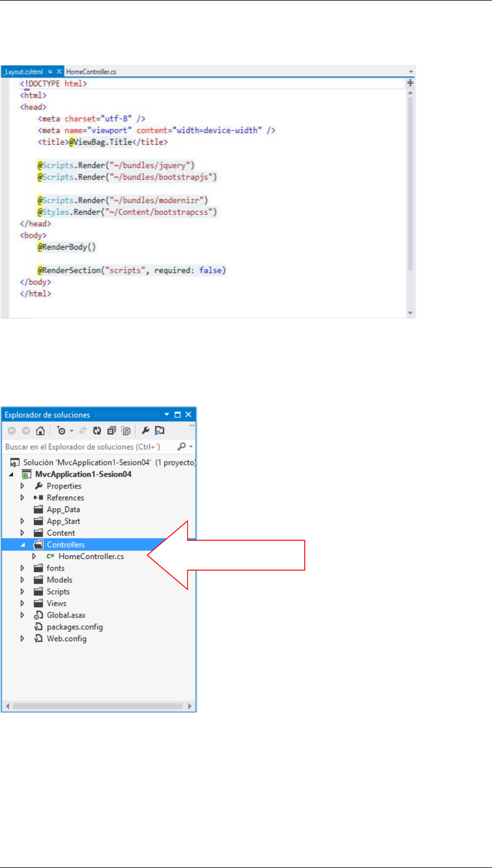Close the _Layout.cshtml tab
Viewport: 492px width, 868px height.
point(59,71)
